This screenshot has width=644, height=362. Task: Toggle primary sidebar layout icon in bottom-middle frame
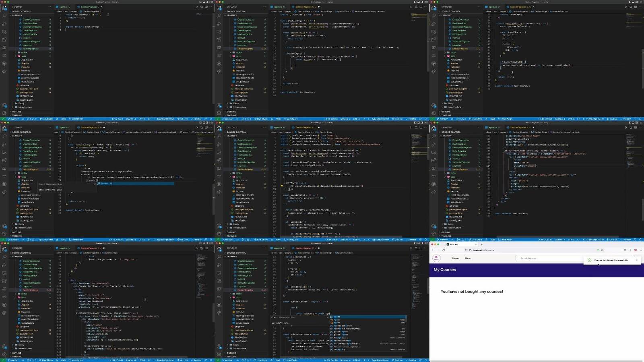tap(415, 243)
